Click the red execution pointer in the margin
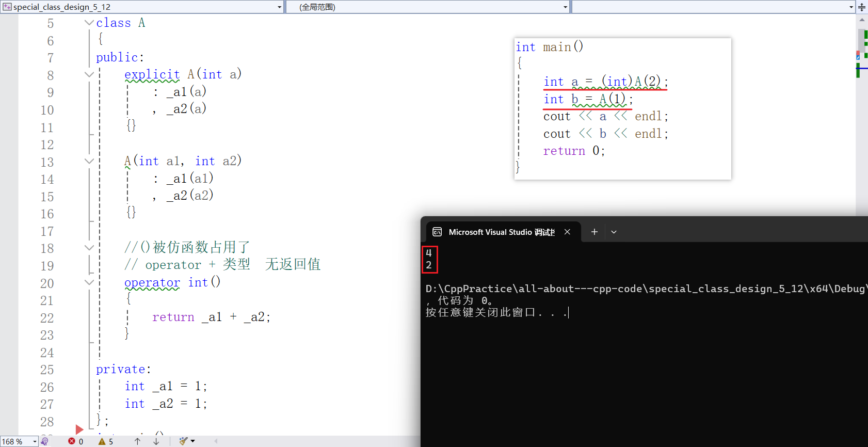This screenshot has width=868, height=447. point(79,429)
